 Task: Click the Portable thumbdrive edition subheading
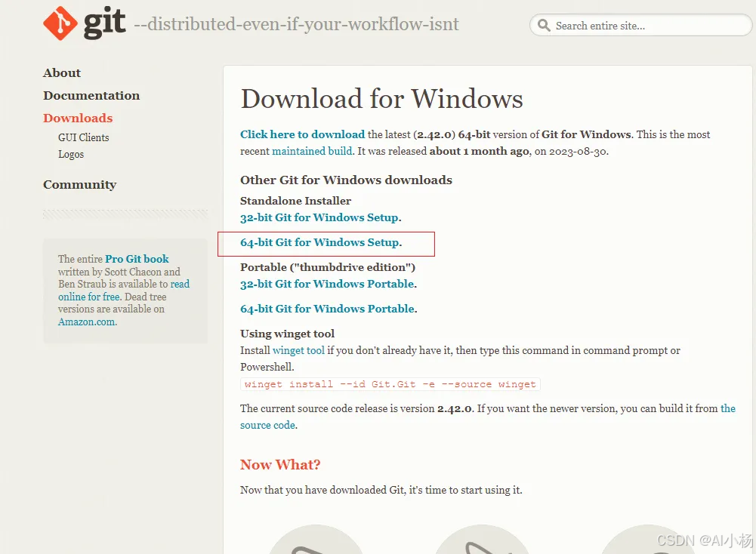click(327, 267)
